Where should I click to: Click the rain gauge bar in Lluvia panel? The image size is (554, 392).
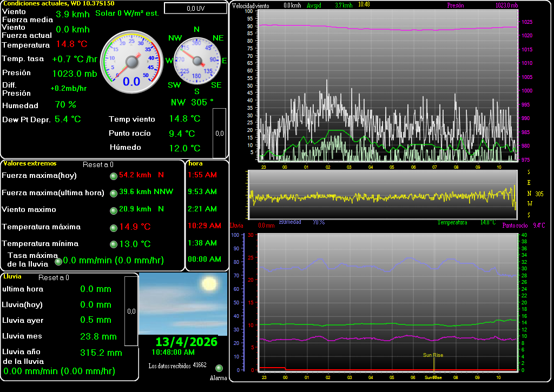131,311
